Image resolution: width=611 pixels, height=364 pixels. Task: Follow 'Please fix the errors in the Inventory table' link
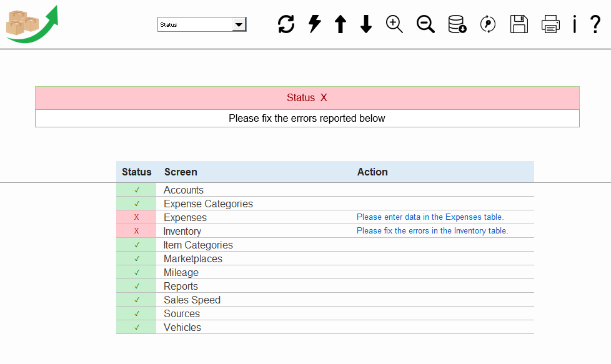pos(432,230)
